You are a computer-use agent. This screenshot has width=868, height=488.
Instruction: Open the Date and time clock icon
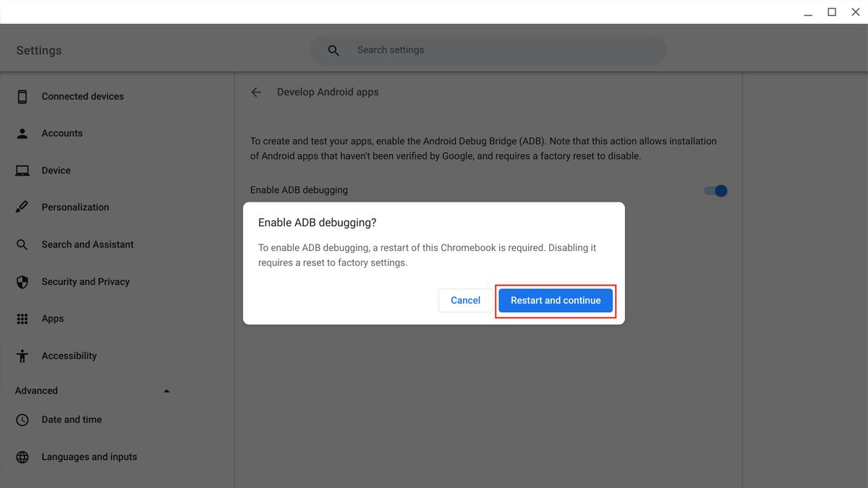(22, 419)
